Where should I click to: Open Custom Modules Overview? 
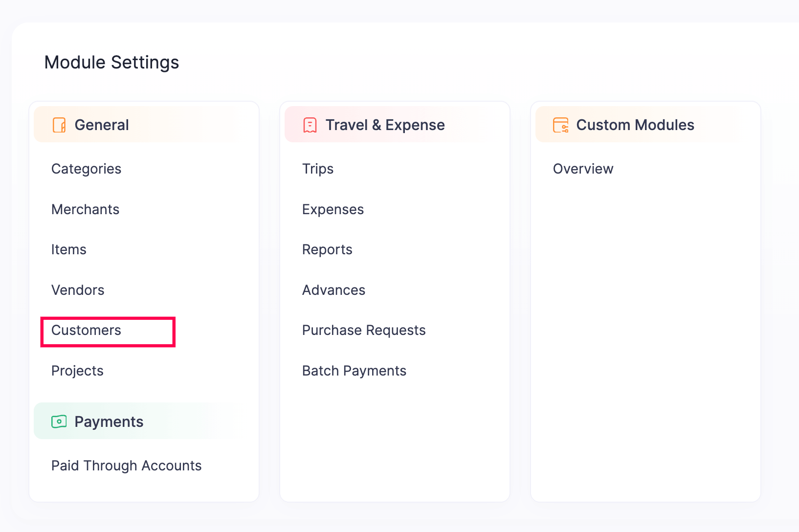(x=583, y=169)
